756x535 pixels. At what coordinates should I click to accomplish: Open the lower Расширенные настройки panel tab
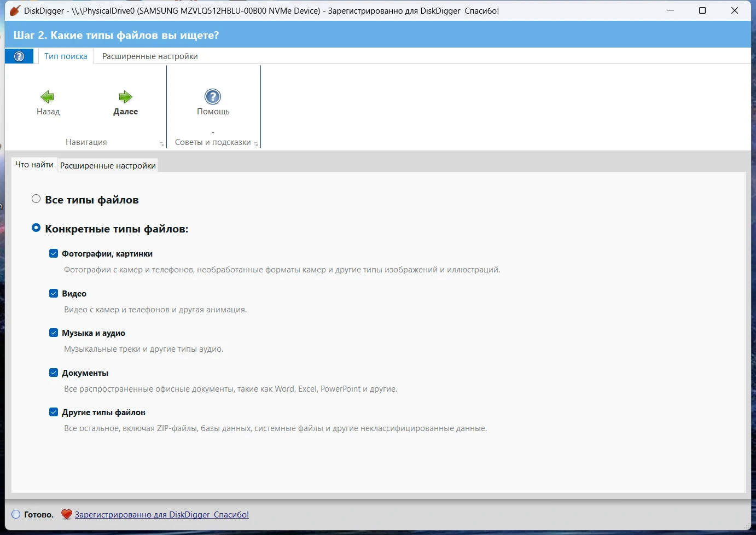pyautogui.click(x=108, y=166)
